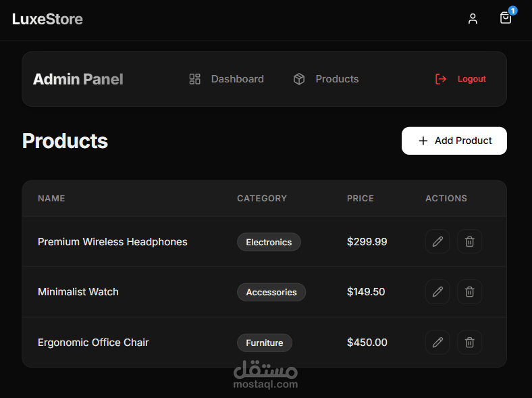Click the Logout link

coord(460,79)
